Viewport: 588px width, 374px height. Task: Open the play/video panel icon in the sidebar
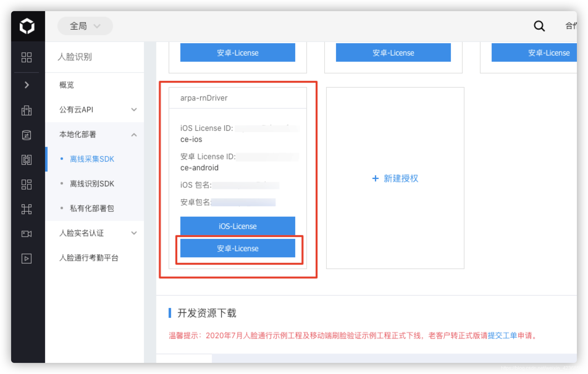click(x=27, y=259)
